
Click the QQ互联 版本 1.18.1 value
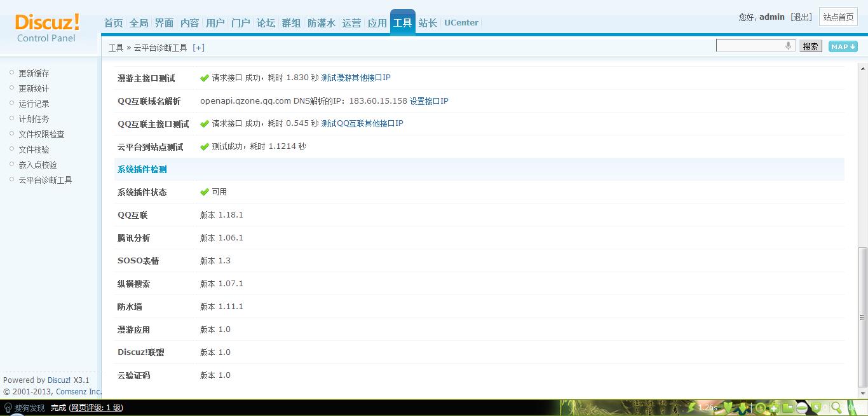tap(222, 215)
